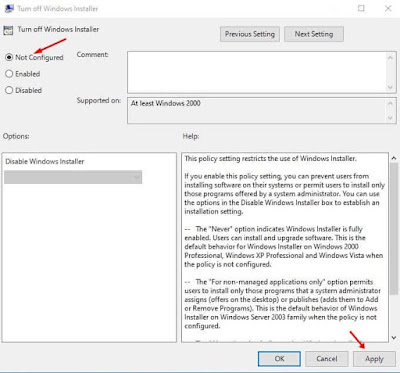Click the title bar window icon
This screenshot has width=400, height=373.
coord(9,8)
